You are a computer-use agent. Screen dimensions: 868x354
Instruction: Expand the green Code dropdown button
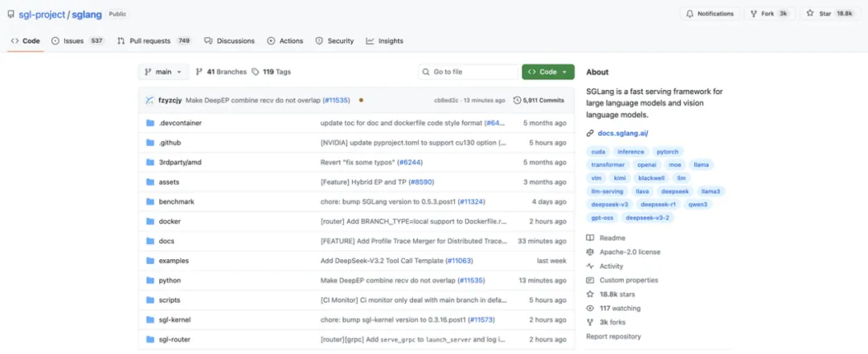547,71
